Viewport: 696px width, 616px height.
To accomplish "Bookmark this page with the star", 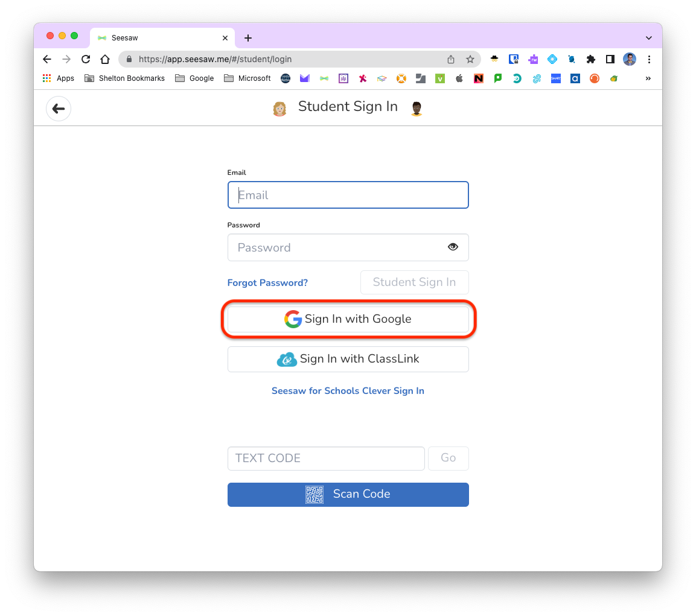I will click(470, 59).
